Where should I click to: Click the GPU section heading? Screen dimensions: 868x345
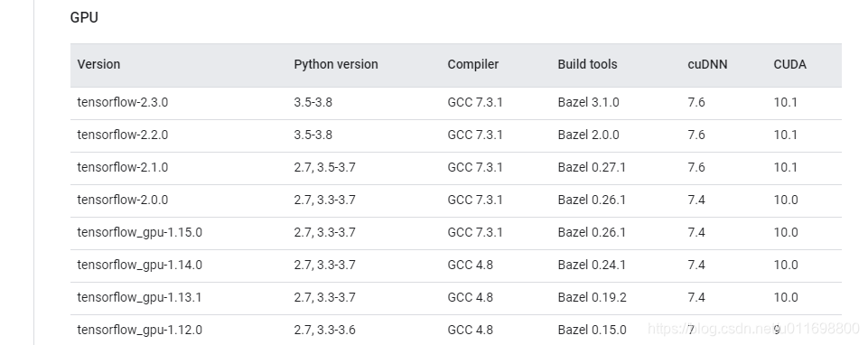click(84, 18)
